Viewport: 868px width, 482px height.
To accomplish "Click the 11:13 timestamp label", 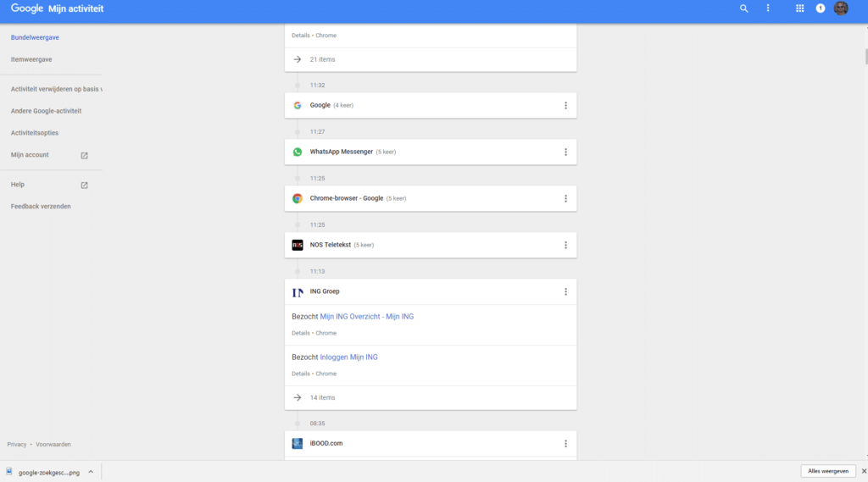I will [317, 272].
